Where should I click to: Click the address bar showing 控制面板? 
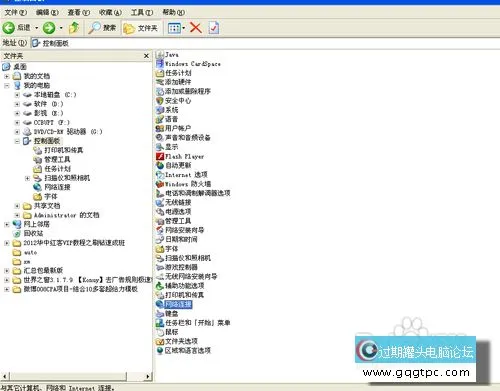click(x=265, y=43)
